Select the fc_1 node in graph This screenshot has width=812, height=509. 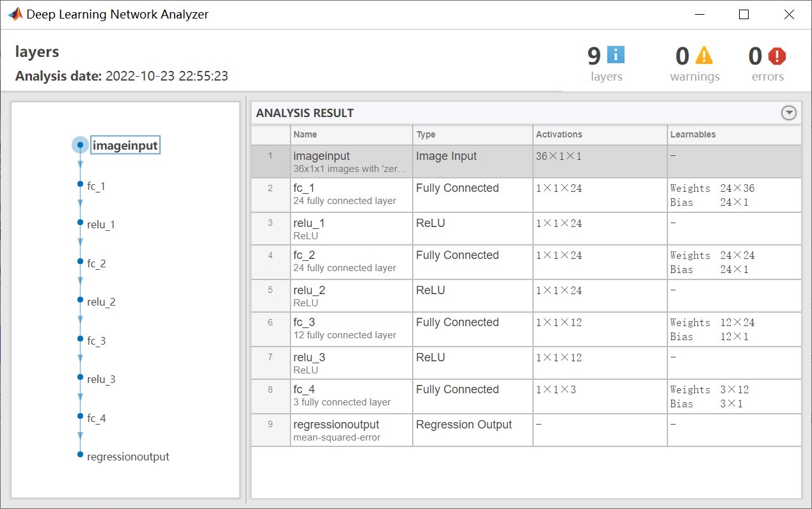click(x=80, y=184)
